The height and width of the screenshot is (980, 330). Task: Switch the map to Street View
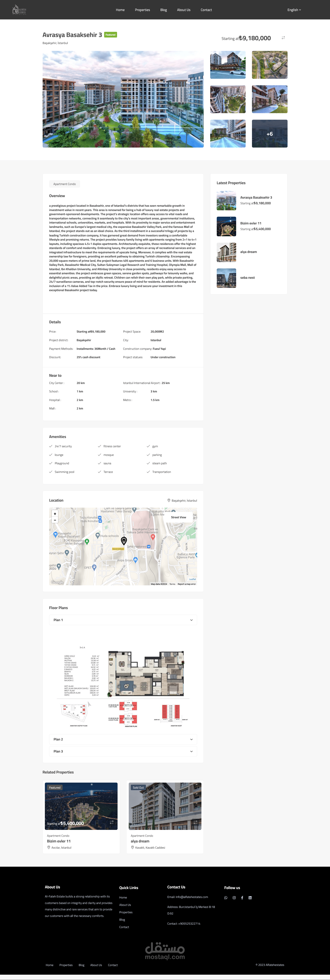click(178, 517)
